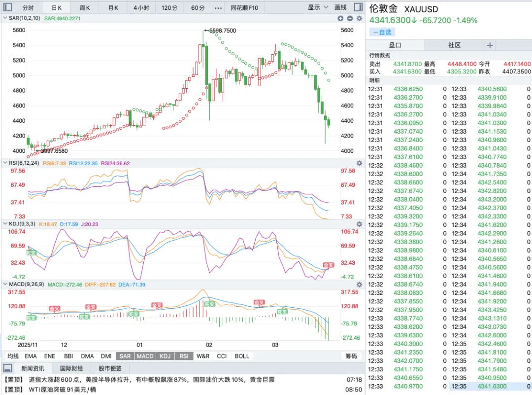
Task: Open the 国际财经 news tab
Action: coord(71,368)
